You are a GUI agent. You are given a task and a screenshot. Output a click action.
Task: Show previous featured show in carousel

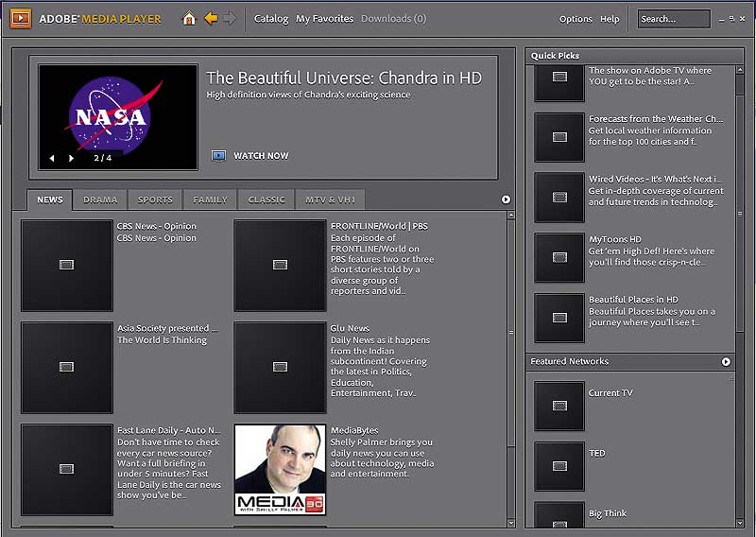pyautogui.click(x=52, y=158)
